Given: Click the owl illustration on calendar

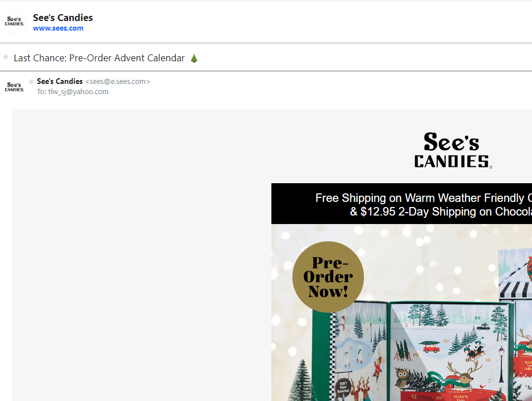Looking at the screenshot, I should pyautogui.click(x=403, y=377).
